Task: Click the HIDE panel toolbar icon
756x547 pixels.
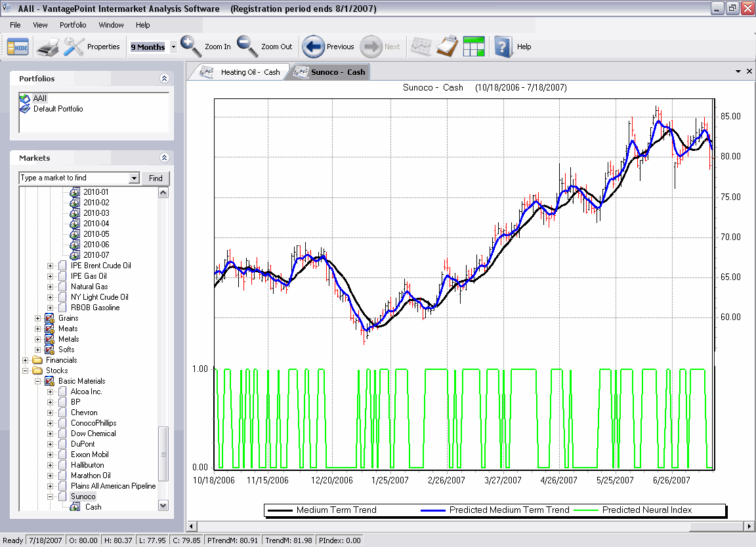Action: 18,47
